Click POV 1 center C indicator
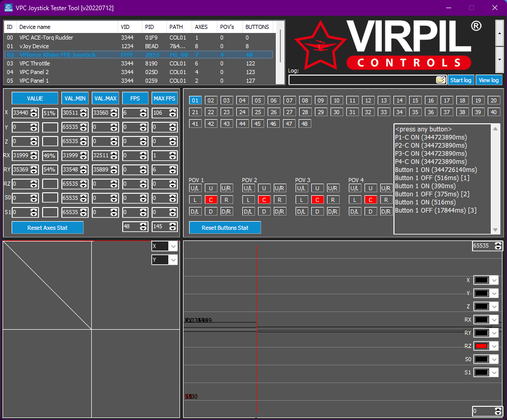Screen dimensions: 507x420 [x=211, y=200]
